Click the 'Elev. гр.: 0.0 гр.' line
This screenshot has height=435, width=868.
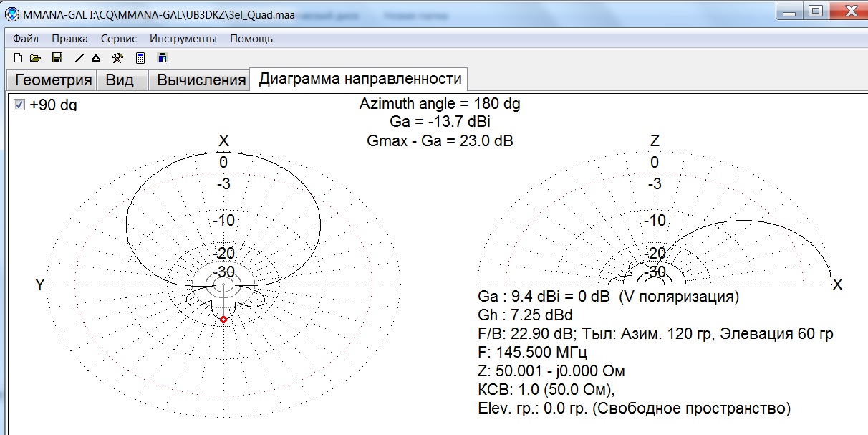click(634, 409)
